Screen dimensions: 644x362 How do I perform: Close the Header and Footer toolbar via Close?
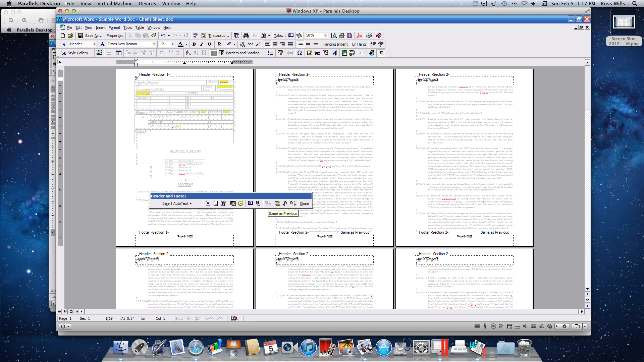pos(304,203)
